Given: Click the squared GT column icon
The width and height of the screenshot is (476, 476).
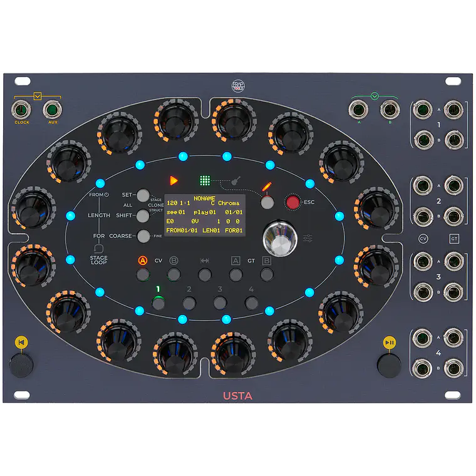Looking at the screenshot, I should 454,239.
